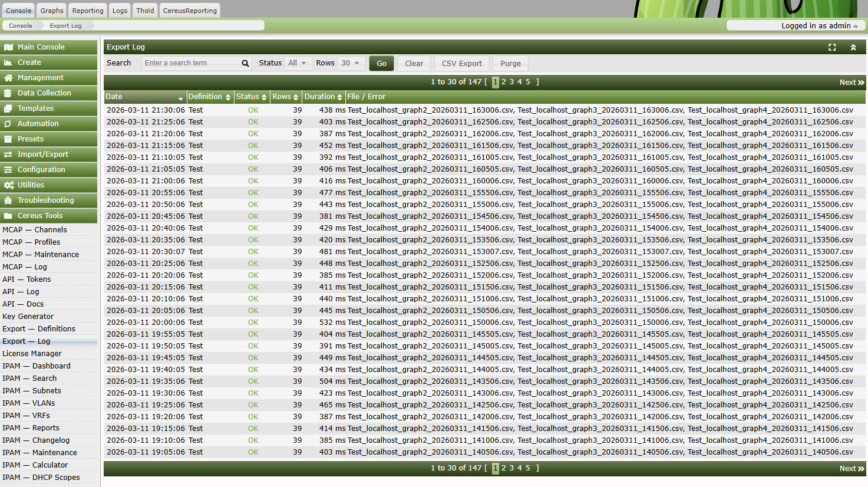
Task: Open the Main Console sidebar section
Action: [x=8, y=47]
